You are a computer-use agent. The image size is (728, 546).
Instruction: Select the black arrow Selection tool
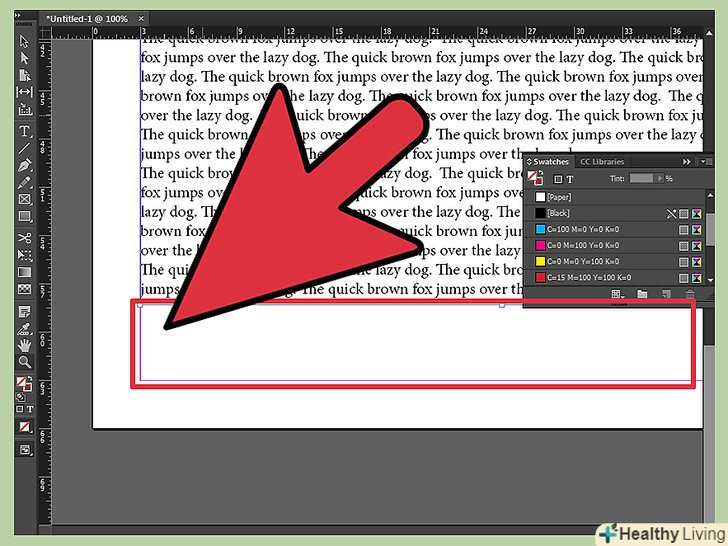(x=25, y=41)
